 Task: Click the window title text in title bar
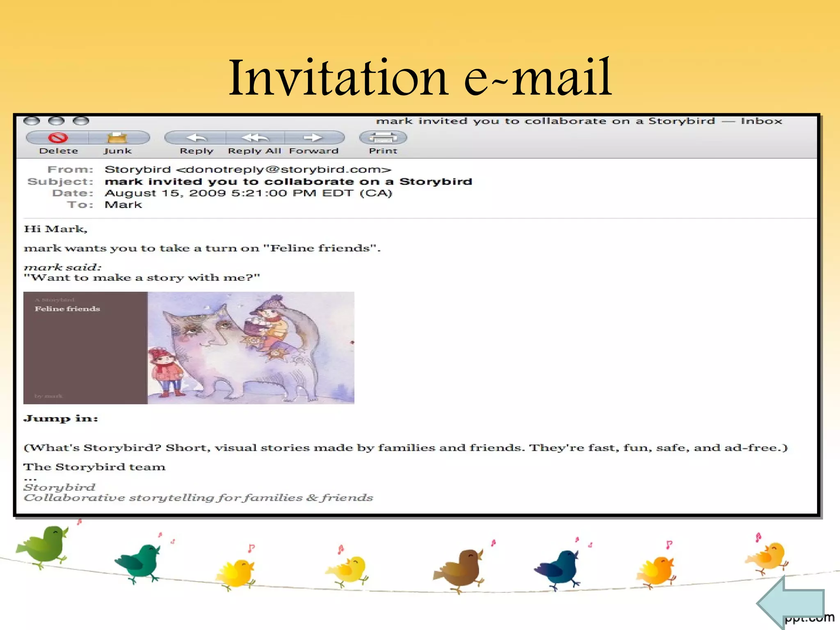point(579,121)
